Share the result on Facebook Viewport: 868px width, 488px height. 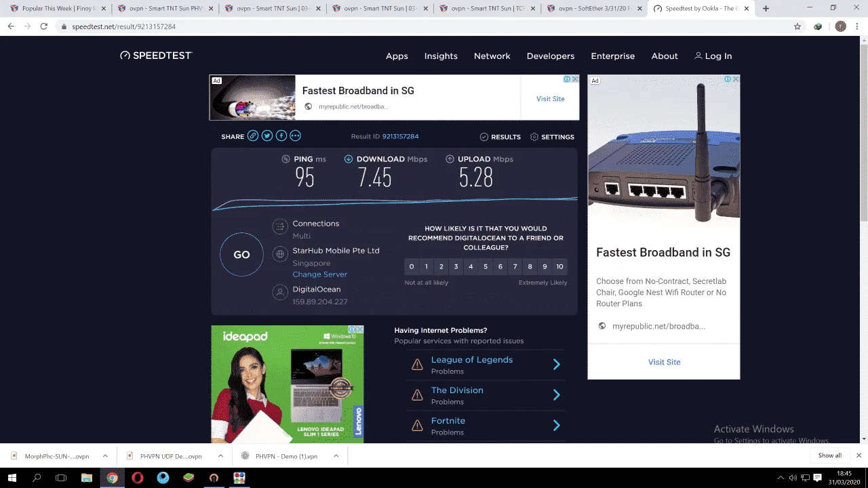281,136
